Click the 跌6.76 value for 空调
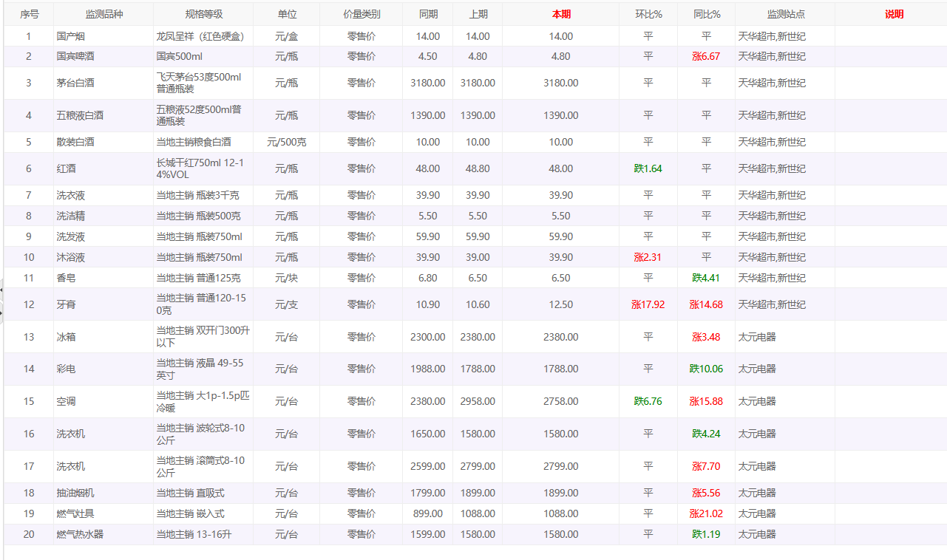Screen dimensions: 947x560 pyautogui.click(x=648, y=401)
